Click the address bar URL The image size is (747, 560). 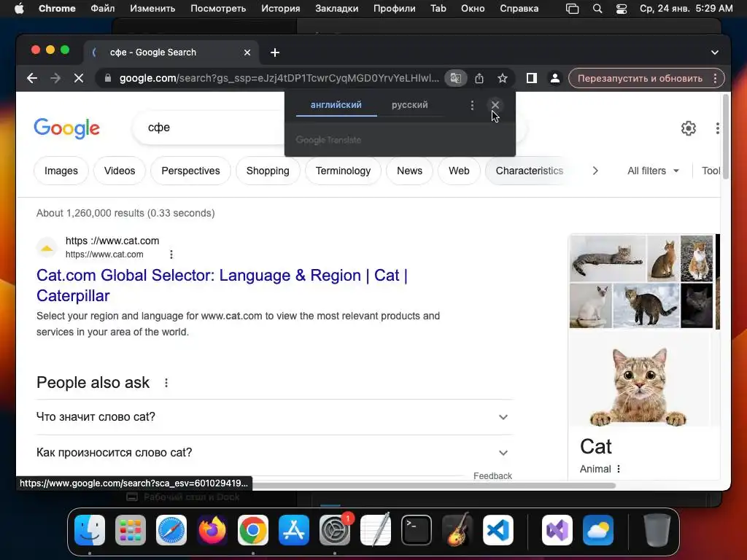[279, 78]
